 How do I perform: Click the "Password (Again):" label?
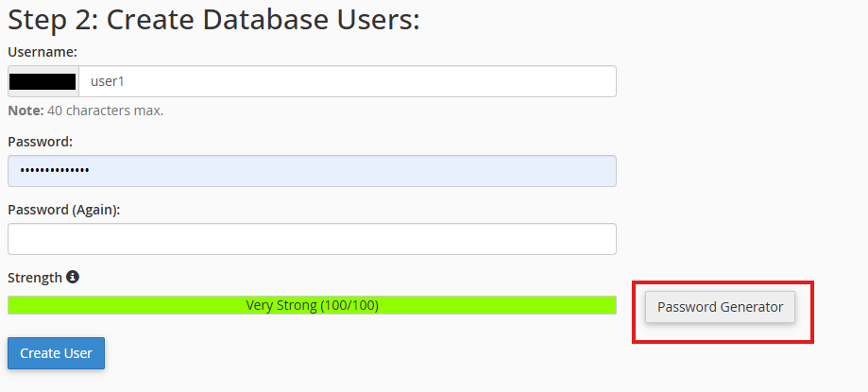[x=64, y=211]
